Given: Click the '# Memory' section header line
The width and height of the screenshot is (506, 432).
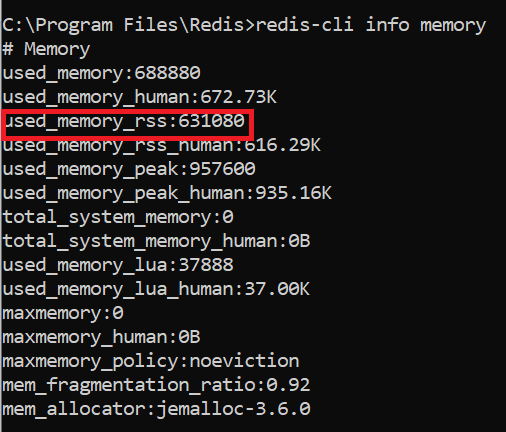Looking at the screenshot, I should coord(46,49).
